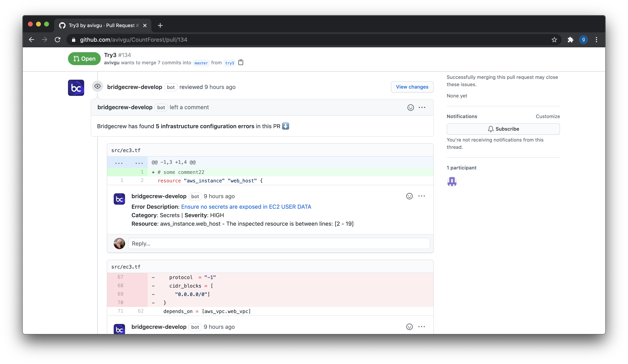Go back to previous page
628x364 pixels.
click(x=31, y=40)
